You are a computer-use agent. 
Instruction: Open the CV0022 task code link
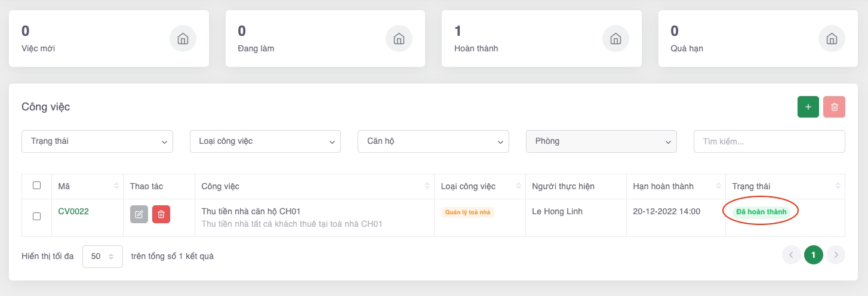pos(73,211)
